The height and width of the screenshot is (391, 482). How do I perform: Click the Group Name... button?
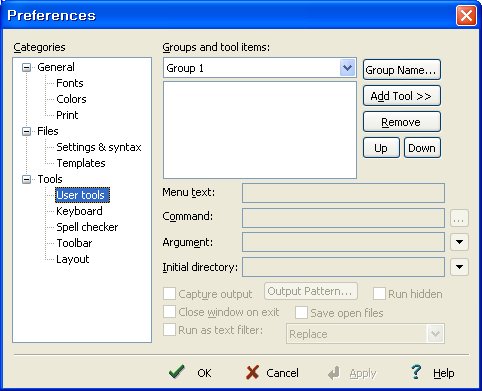click(402, 70)
